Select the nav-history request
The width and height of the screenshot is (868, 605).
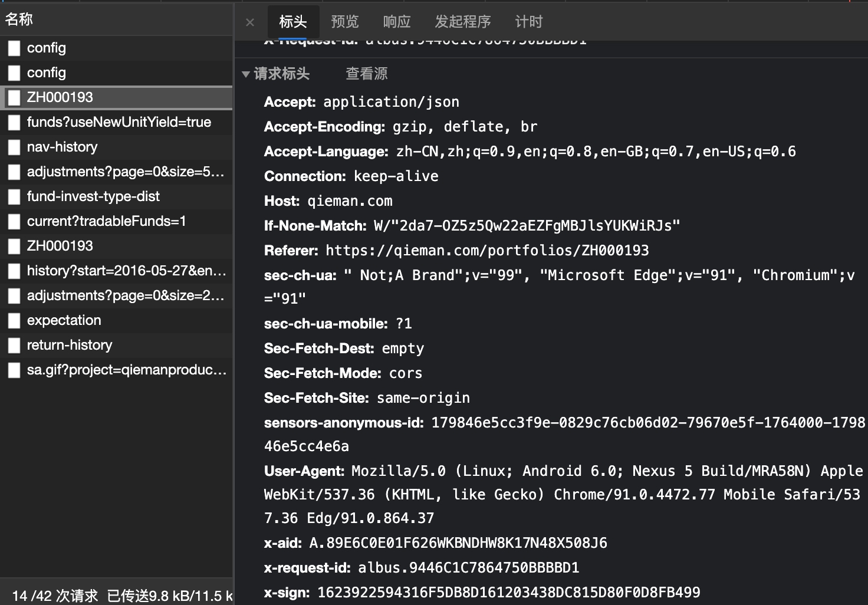116,147
